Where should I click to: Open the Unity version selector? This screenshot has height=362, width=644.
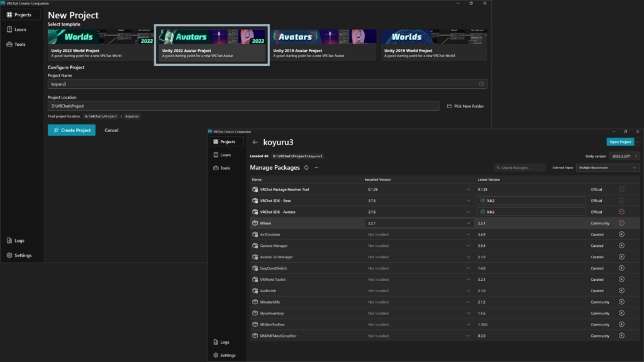click(x=625, y=156)
